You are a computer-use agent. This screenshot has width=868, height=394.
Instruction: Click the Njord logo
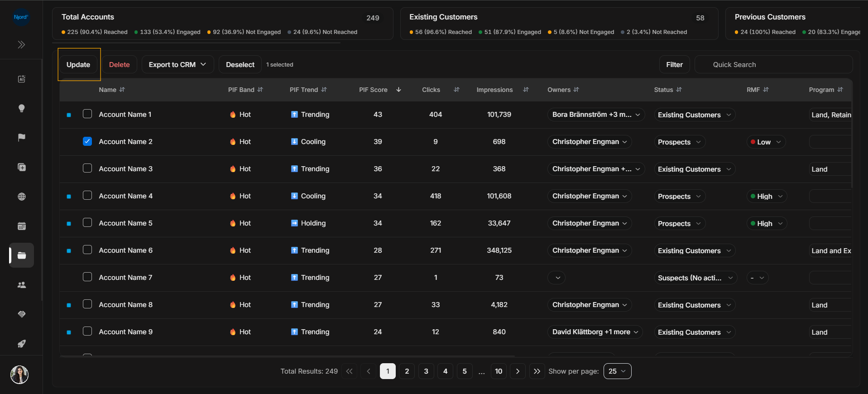pos(21,17)
